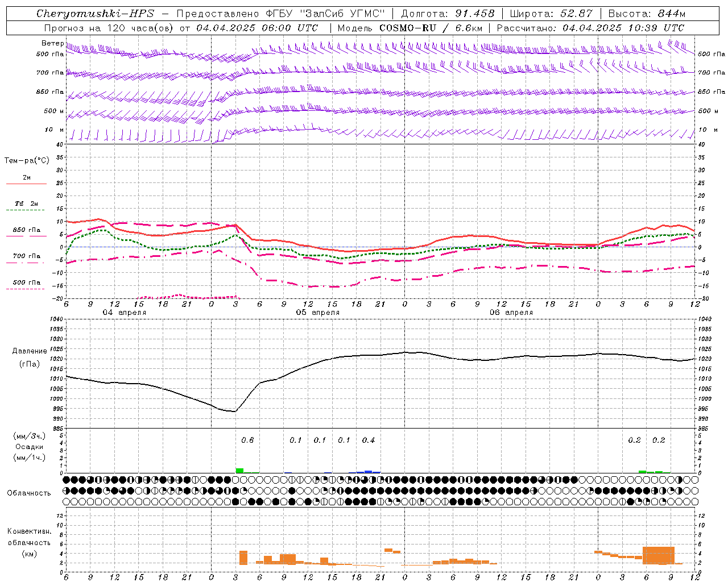
Task: Click the (мм/1ч.) unit label
Action: (x=29, y=458)
